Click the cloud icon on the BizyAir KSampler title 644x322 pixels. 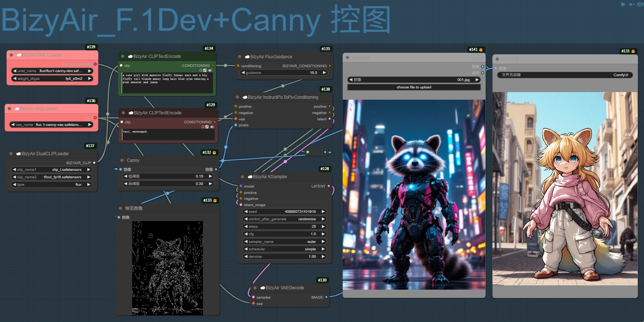pyautogui.click(x=251, y=177)
